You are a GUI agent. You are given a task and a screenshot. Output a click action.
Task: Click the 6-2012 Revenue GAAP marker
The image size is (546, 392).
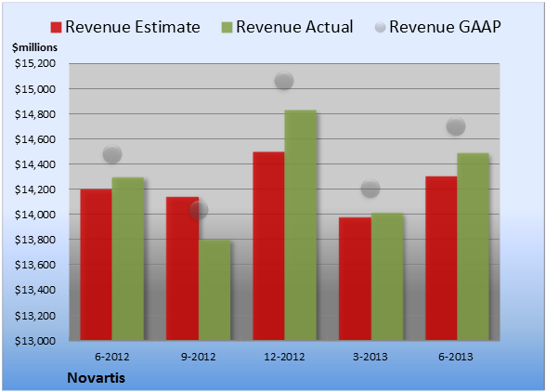coord(112,154)
